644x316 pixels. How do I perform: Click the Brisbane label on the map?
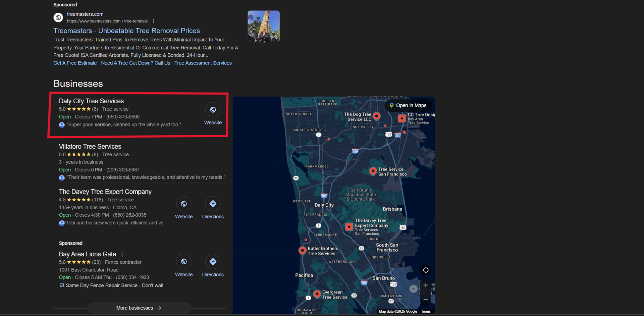pos(392,209)
